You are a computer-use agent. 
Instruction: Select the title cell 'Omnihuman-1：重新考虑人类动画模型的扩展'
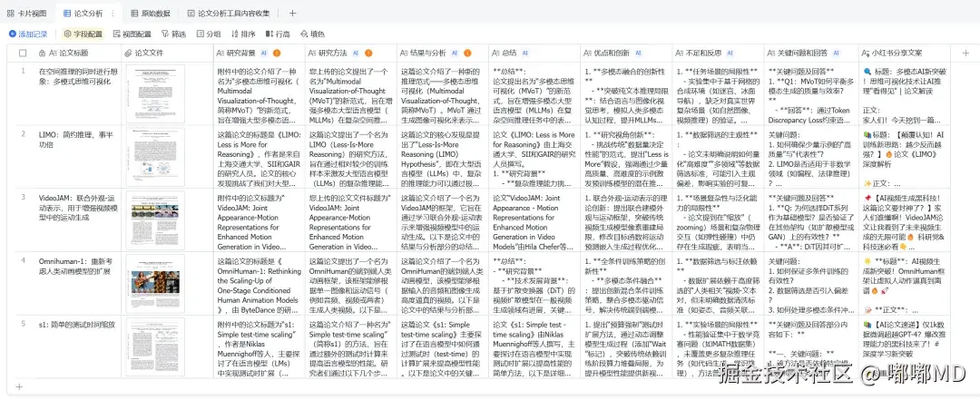[77, 284]
